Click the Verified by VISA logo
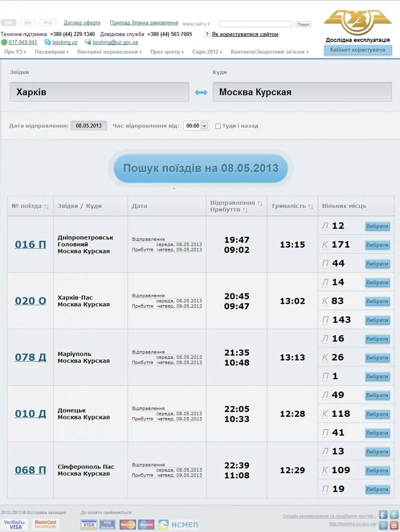This screenshot has width=400, height=532. tap(15, 525)
